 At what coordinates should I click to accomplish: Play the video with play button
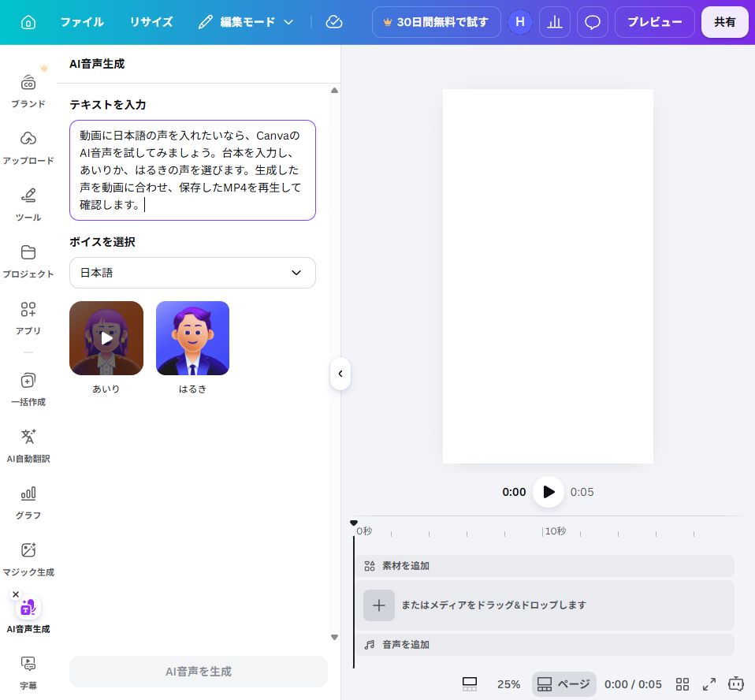549,492
